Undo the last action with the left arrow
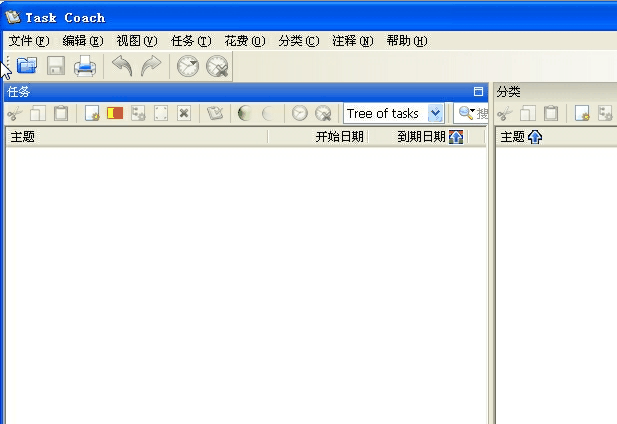The height and width of the screenshot is (424, 617). [x=122, y=66]
